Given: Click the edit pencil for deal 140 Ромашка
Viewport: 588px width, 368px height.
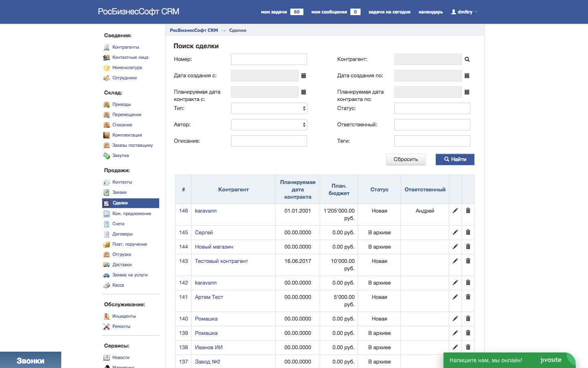Looking at the screenshot, I should pyautogui.click(x=455, y=318).
